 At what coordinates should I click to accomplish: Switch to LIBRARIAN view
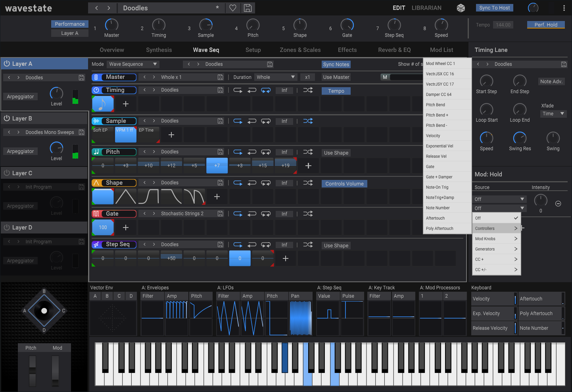click(426, 8)
